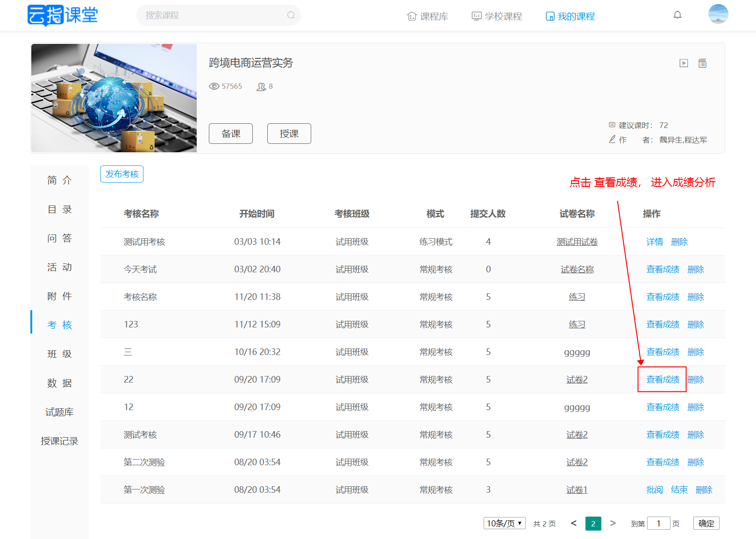Switch to the 试题库 sidebar tab
756x539 pixels.
(59, 412)
